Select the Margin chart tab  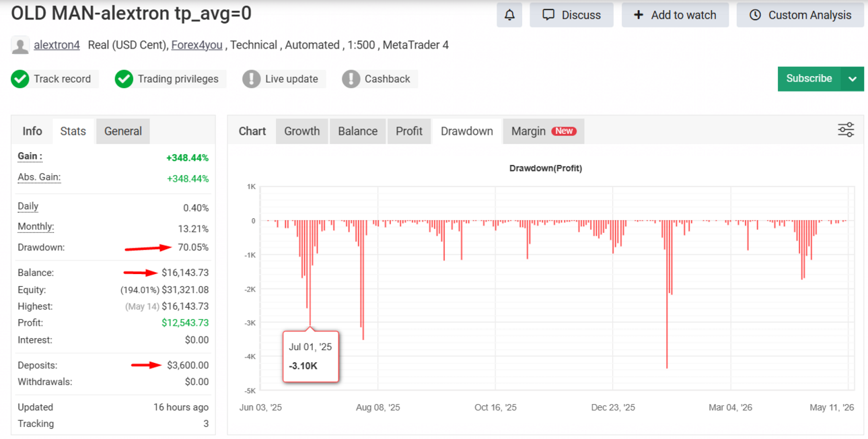544,131
